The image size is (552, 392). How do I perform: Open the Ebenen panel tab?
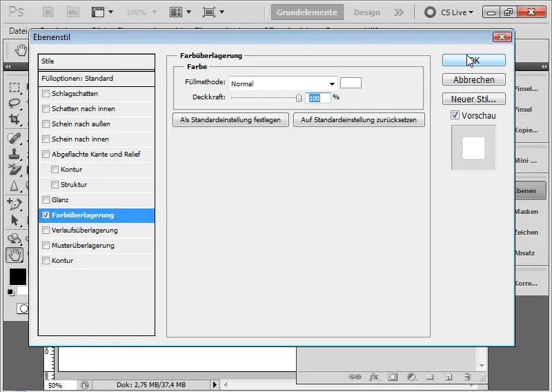[x=531, y=191]
